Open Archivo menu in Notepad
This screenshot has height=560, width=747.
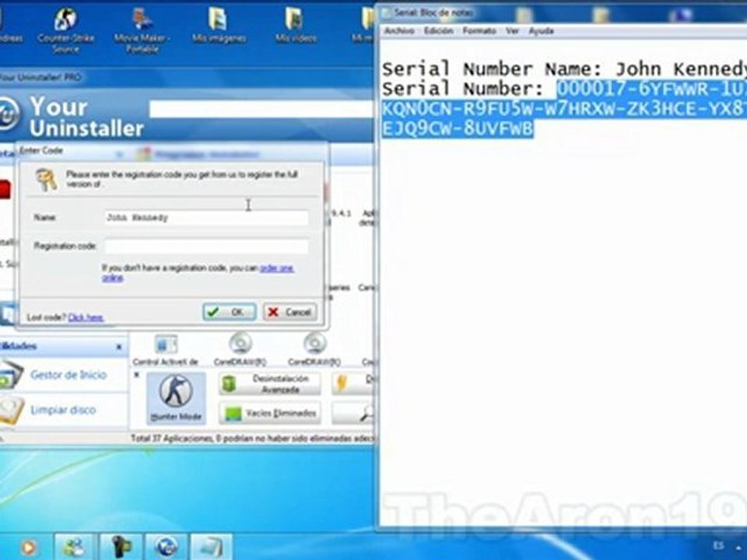(399, 31)
